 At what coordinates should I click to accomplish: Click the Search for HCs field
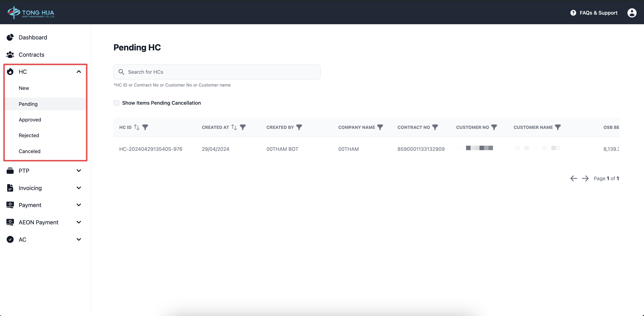coord(217,72)
